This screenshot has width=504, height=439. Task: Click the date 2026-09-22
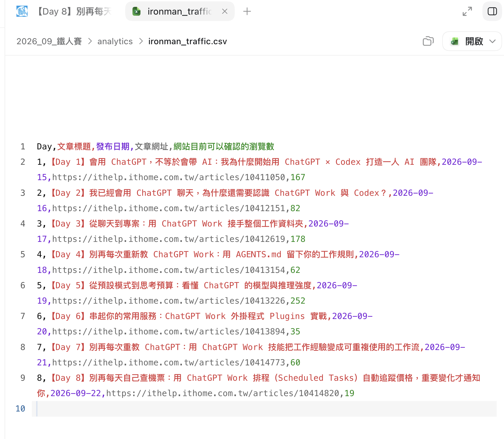(76, 393)
